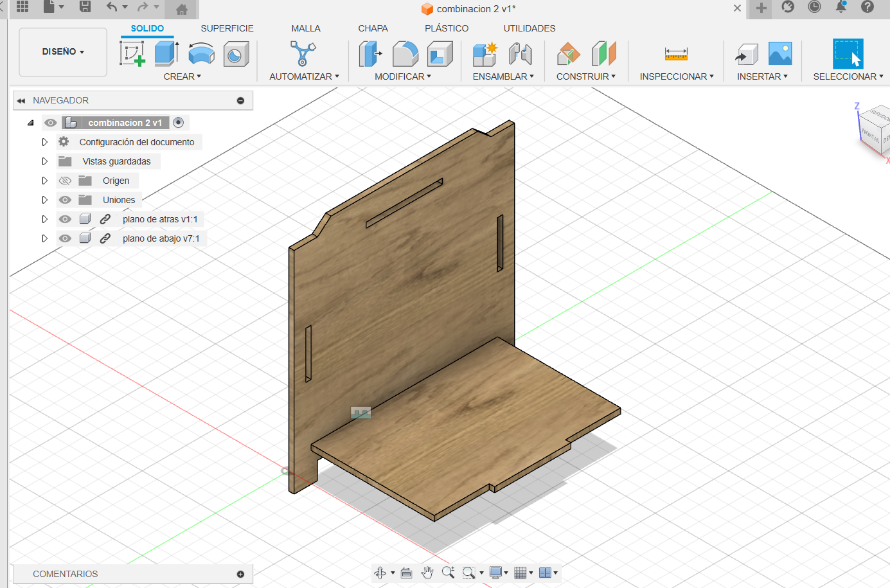Open the CHAPA tab

click(373, 28)
